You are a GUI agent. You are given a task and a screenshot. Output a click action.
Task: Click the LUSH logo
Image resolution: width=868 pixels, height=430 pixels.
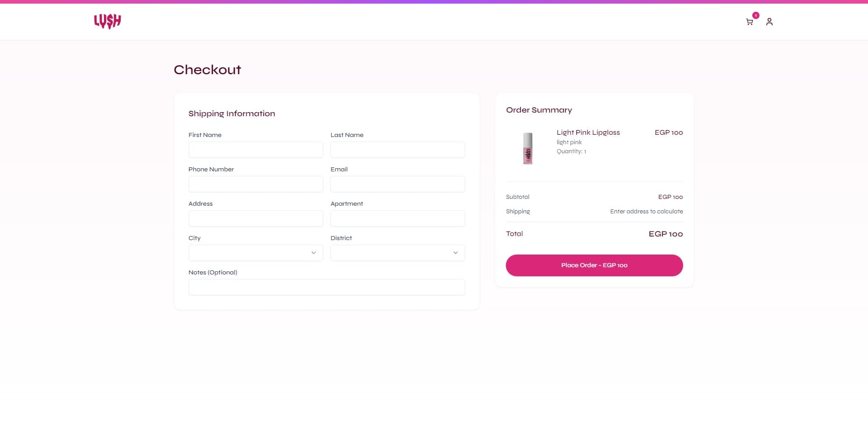click(107, 21)
